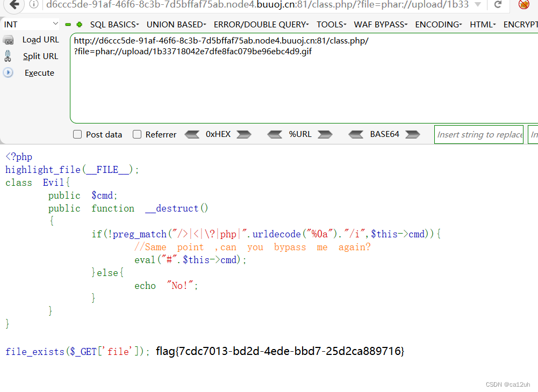Click the BASE64 encoding label
538x392 pixels.
(385, 134)
